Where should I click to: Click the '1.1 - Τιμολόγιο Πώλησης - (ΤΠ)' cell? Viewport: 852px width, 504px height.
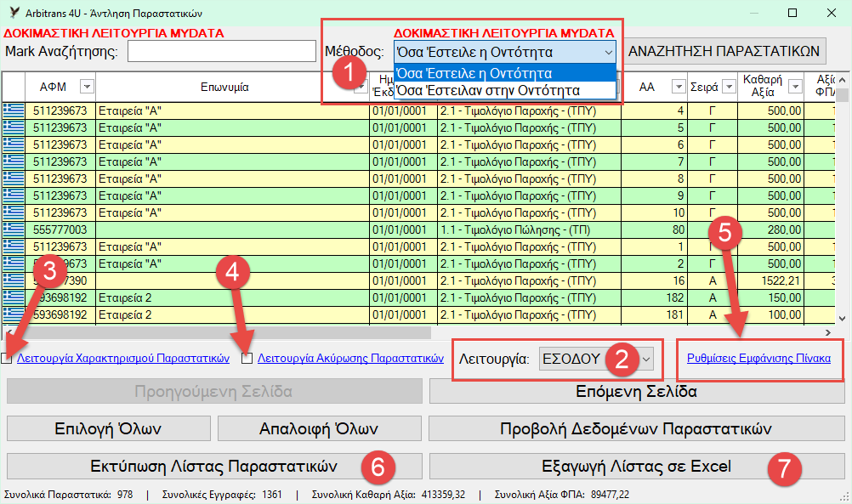[529, 229]
